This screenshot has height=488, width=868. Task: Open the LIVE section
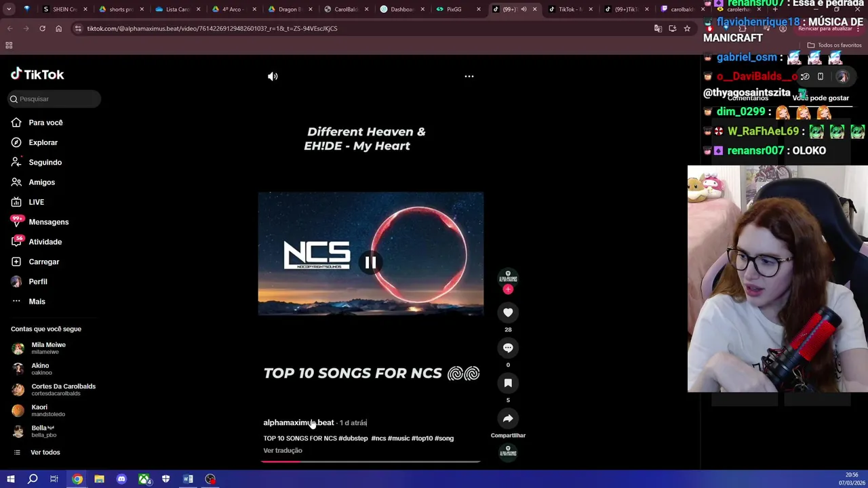tap(36, 202)
